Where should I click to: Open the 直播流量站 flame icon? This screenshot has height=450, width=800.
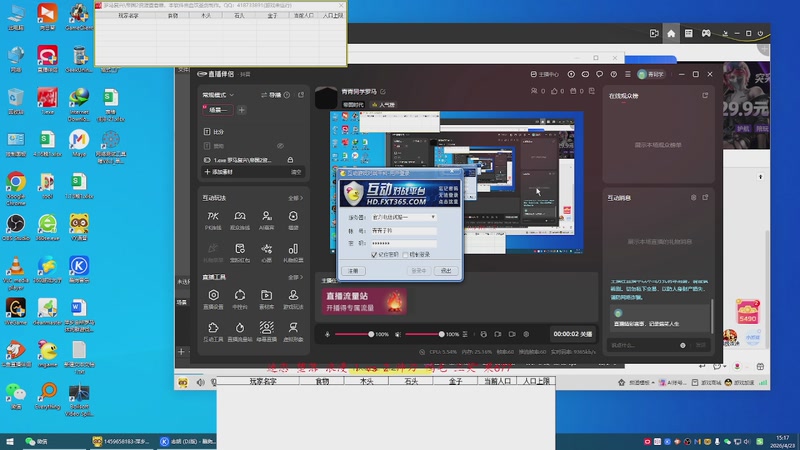tap(240, 331)
